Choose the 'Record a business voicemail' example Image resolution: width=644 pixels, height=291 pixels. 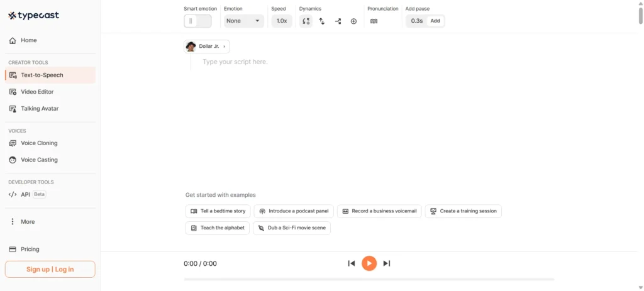coord(379,211)
